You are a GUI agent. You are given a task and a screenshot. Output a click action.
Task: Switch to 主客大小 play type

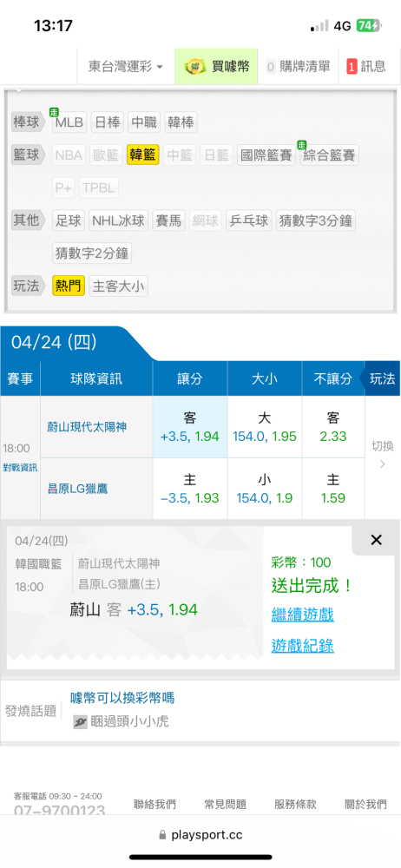[119, 286]
